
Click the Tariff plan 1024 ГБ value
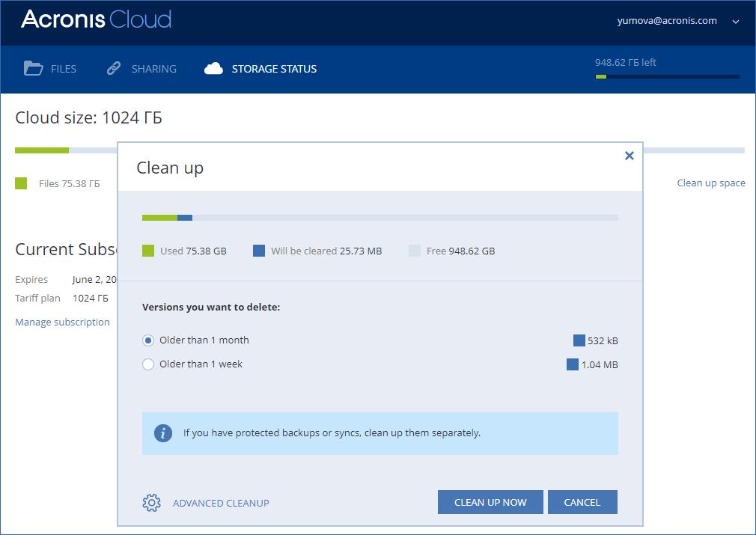91,299
